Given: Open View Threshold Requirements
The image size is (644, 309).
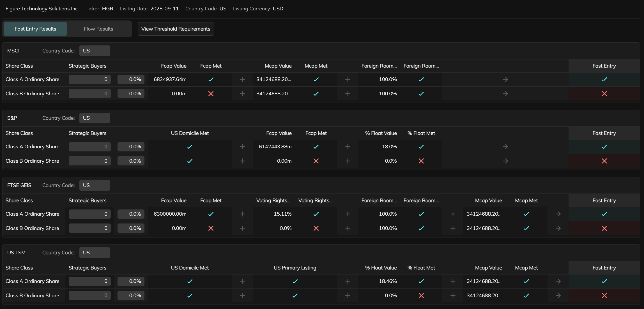Looking at the screenshot, I should tap(176, 29).
